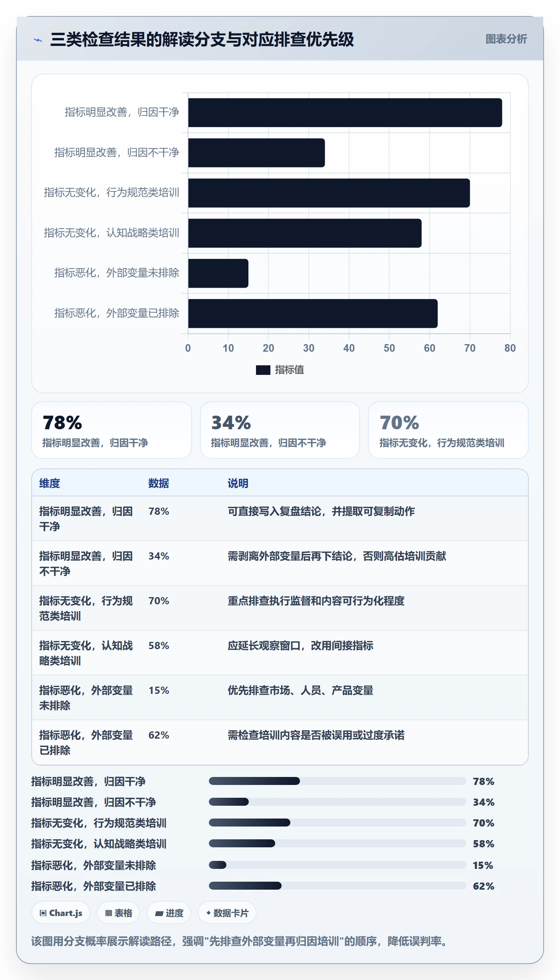
Task: Click the table row label 指标恶化，外部变量未排除
Action: (x=86, y=698)
